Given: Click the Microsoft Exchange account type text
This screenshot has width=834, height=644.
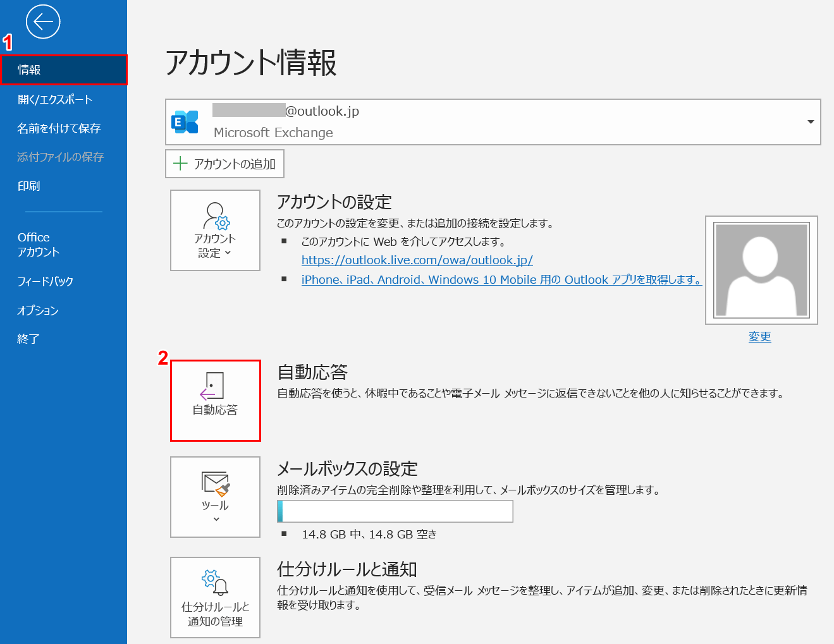Looking at the screenshot, I should point(273,133).
